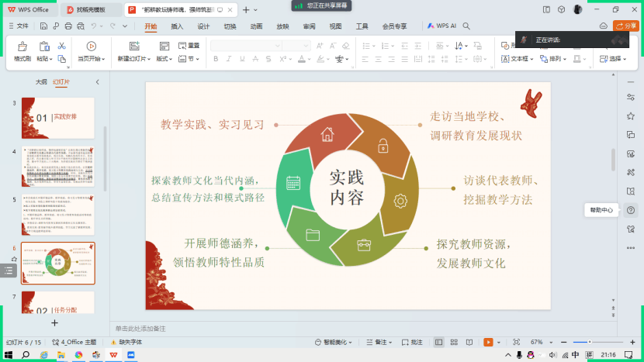Screen dimensions: 644x362
Task: Open the zoom percentage 67% dropdown
Action: pyautogui.click(x=541, y=342)
